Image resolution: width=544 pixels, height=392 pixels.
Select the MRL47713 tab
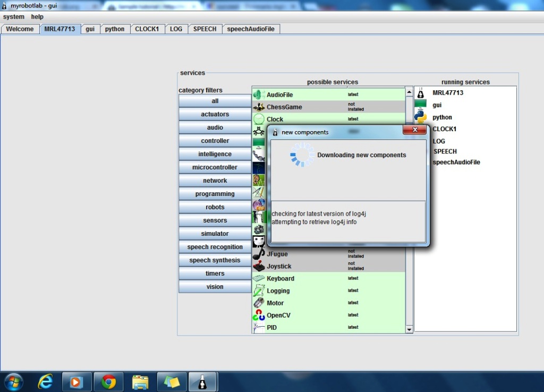(59, 29)
